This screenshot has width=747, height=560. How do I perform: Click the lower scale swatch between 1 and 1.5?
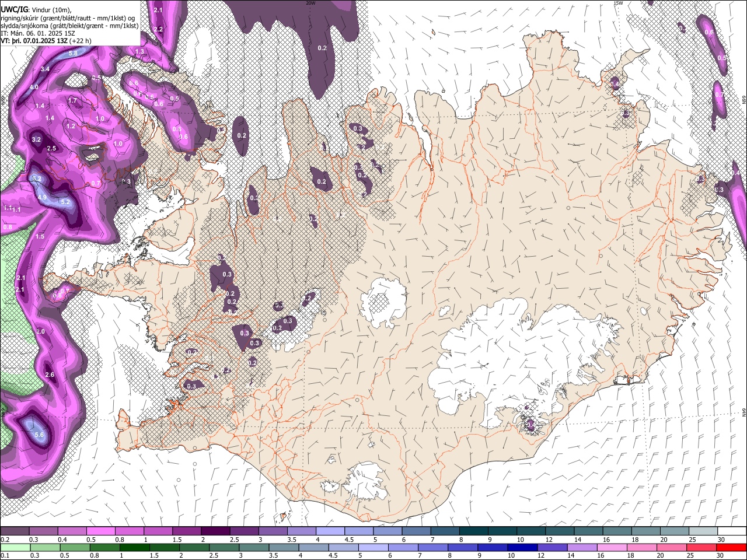pyautogui.click(x=134, y=547)
